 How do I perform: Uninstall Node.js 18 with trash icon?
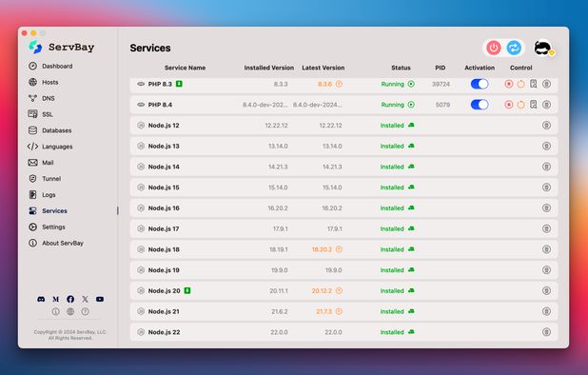click(x=547, y=249)
